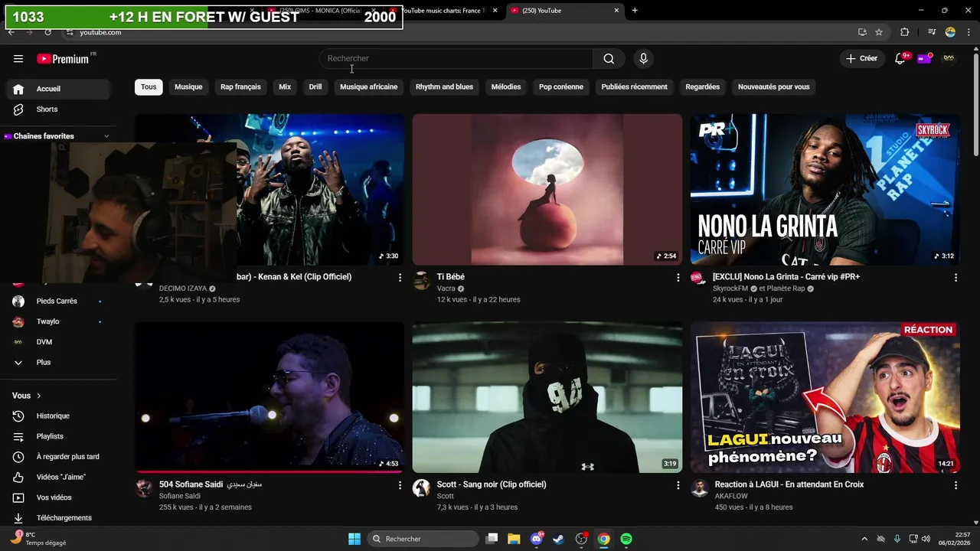Switch to the (250) YouTube tab

point(565,11)
